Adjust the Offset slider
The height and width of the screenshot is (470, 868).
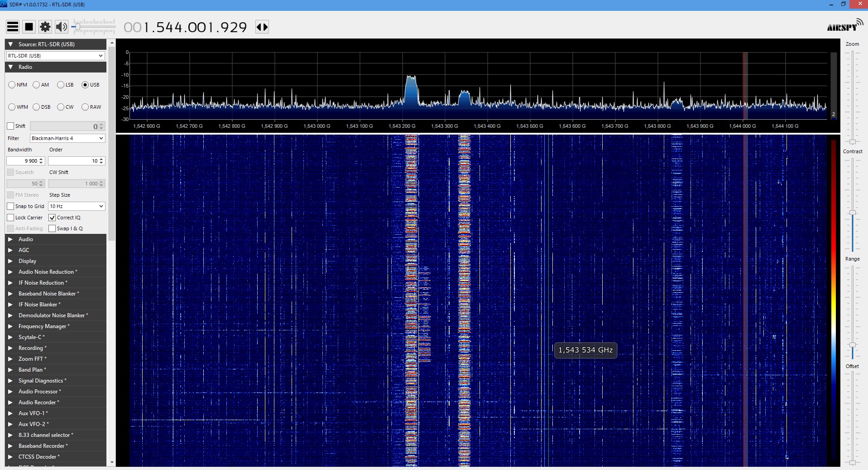853,463
